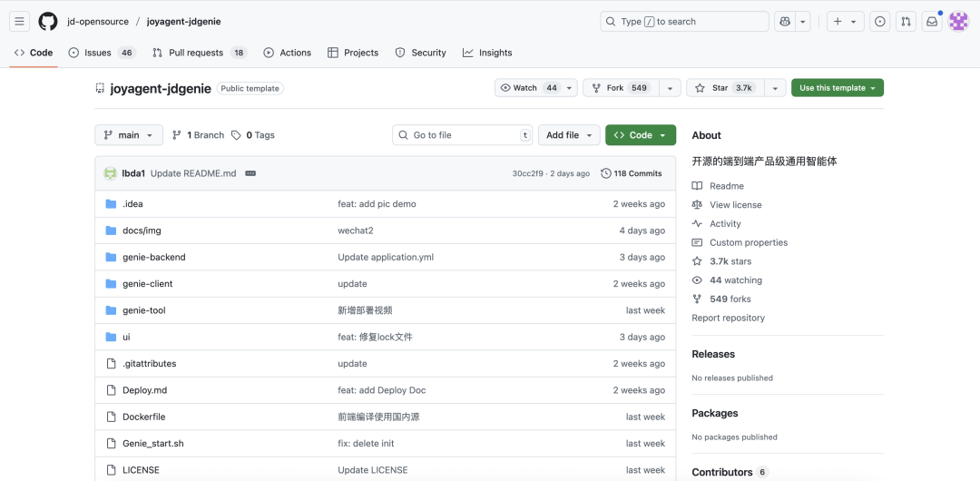This screenshot has height=481, width=980.
Task: Open Copilot chat icon
Action: (785, 21)
